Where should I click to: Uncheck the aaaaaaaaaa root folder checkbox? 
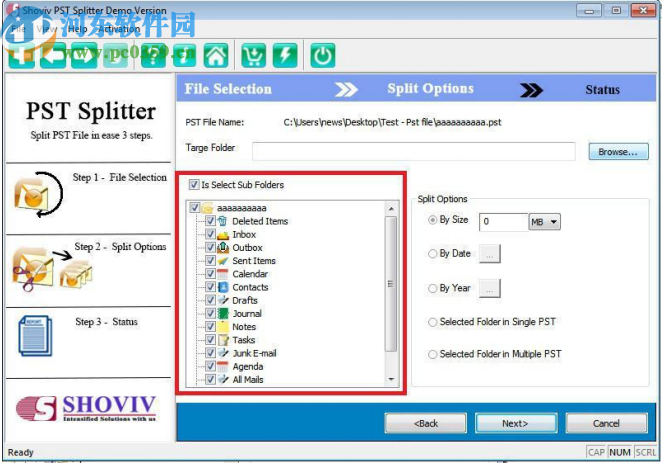click(194, 208)
